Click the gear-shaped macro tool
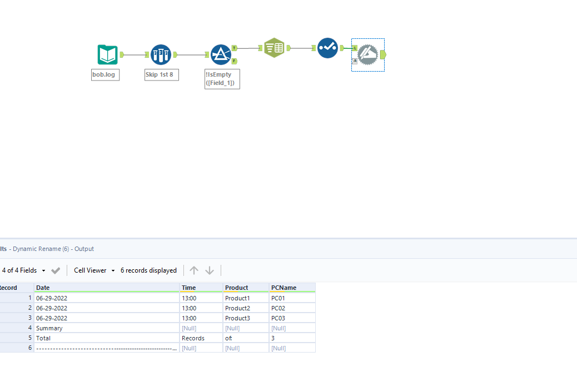This screenshot has width=577, height=392. pyautogui.click(x=367, y=54)
